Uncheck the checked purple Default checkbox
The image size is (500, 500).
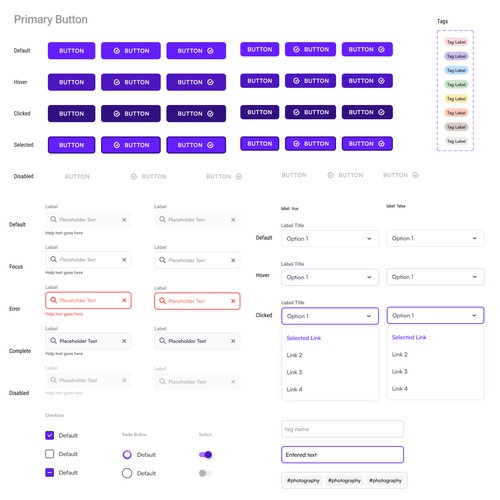(49, 435)
